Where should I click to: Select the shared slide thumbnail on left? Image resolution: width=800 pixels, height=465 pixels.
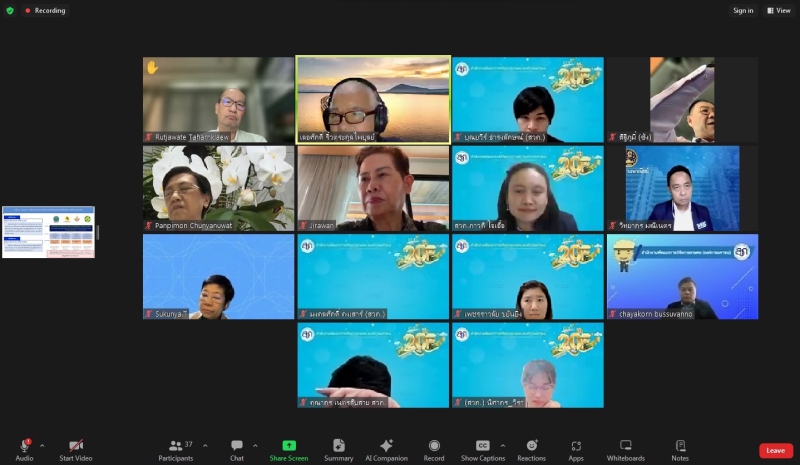[48, 232]
